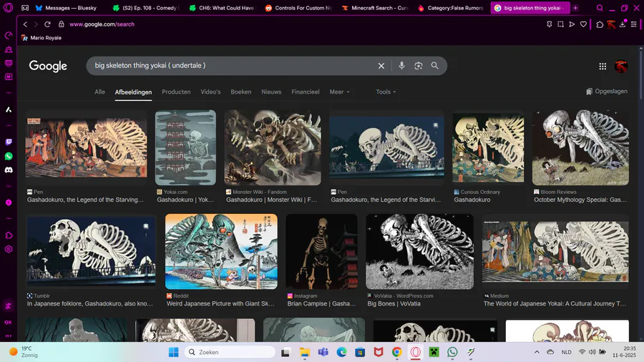Open the Google apps grid
Image resolution: width=644 pixels, height=362 pixels.
click(602, 66)
